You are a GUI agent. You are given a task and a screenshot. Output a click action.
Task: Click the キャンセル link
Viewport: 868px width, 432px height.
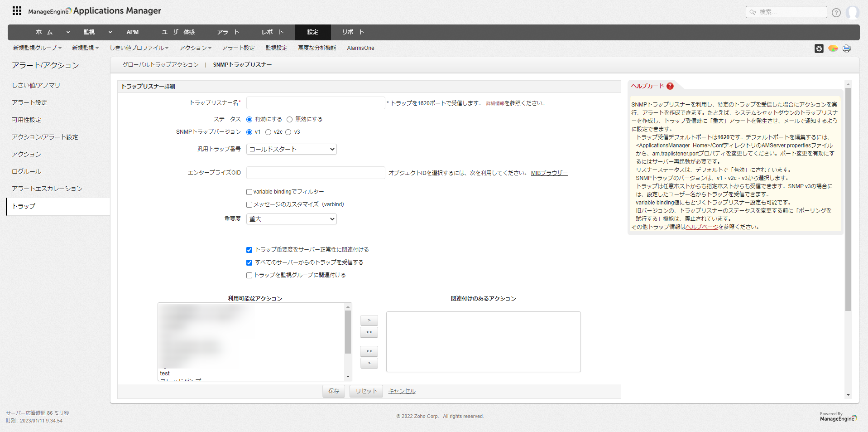point(402,391)
